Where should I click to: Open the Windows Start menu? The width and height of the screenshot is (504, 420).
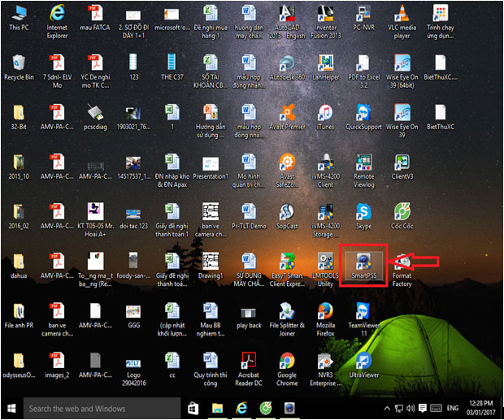[11, 409]
